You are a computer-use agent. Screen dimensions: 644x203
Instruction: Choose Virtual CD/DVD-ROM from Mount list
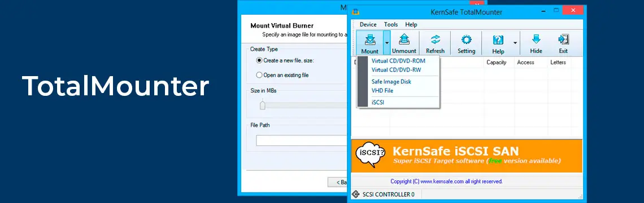(x=398, y=61)
